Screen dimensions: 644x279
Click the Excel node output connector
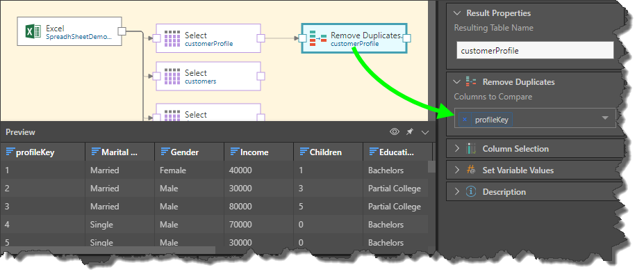pos(122,31)
